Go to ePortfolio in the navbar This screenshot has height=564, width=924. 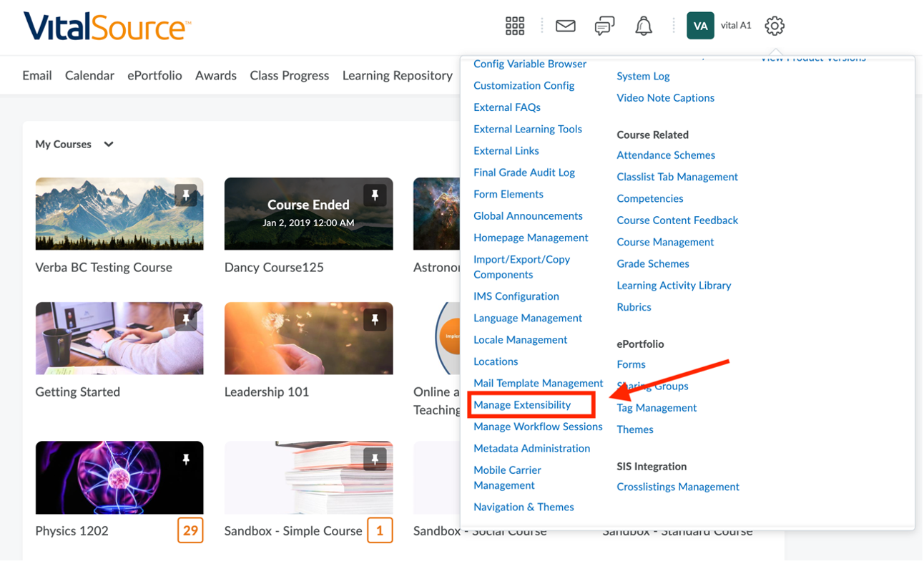click(x=154, y=75)
